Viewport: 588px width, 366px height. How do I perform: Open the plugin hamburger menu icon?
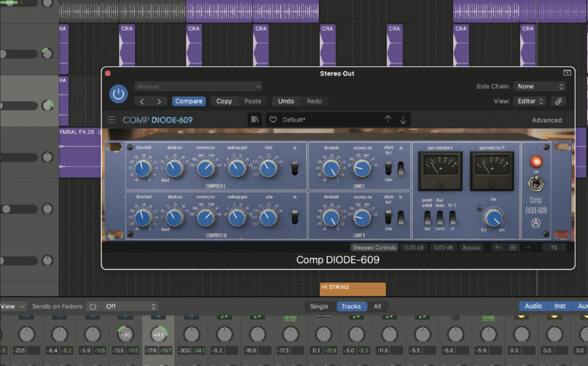click(x=112, y=119)
